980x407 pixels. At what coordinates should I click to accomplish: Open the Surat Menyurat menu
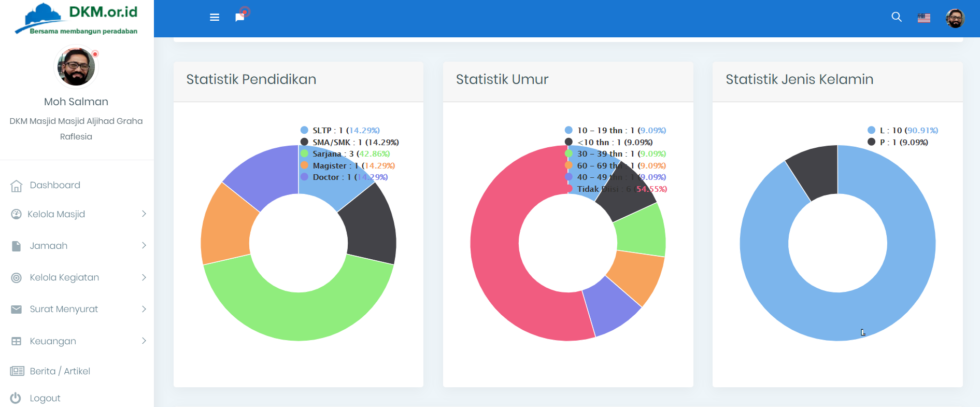click(64, 310)
